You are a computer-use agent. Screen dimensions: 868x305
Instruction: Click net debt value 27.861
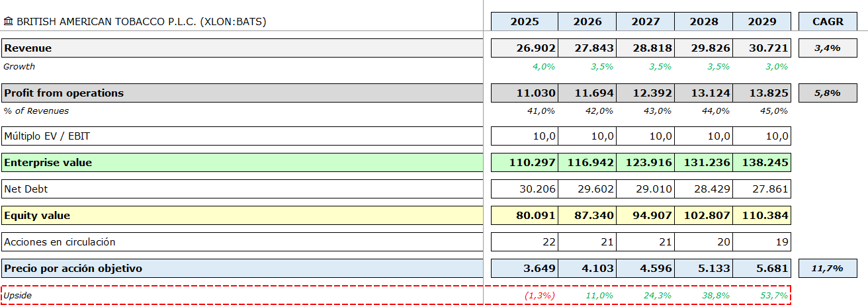762,189
